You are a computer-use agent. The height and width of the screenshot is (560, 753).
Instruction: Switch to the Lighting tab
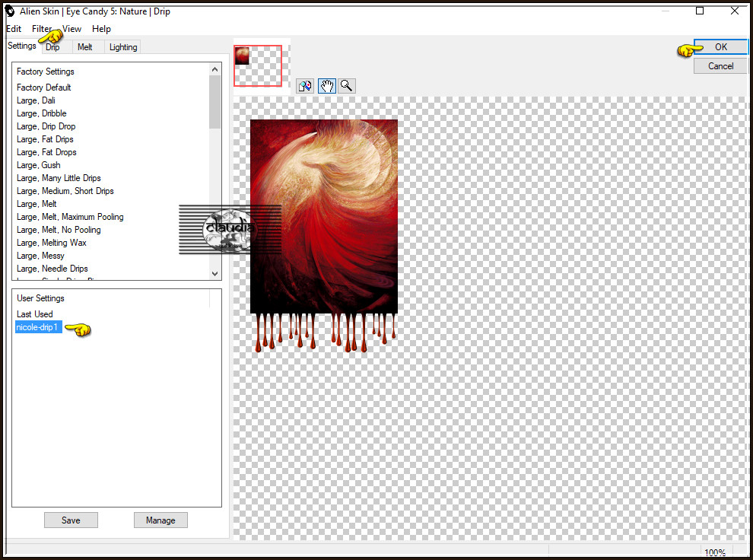[x=123, y=47]
